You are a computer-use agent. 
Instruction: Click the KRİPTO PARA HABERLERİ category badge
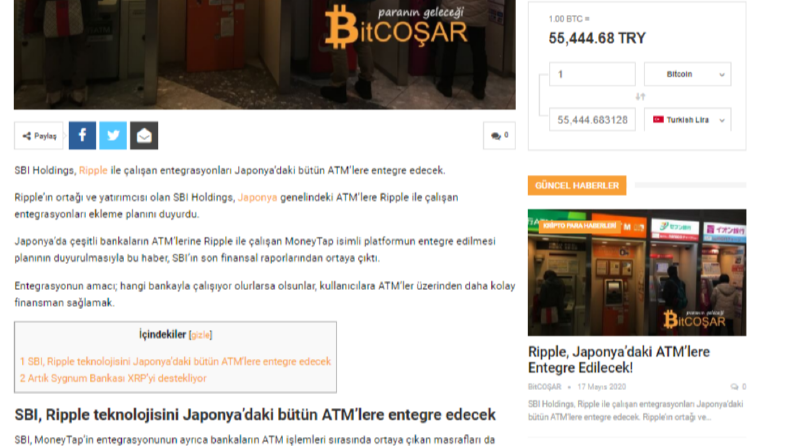tap(580, 226)
